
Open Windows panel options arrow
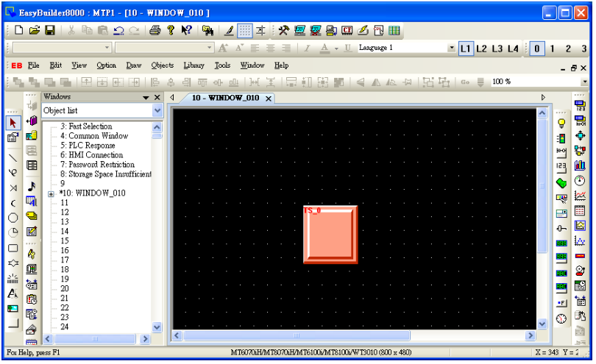point(146,98)
